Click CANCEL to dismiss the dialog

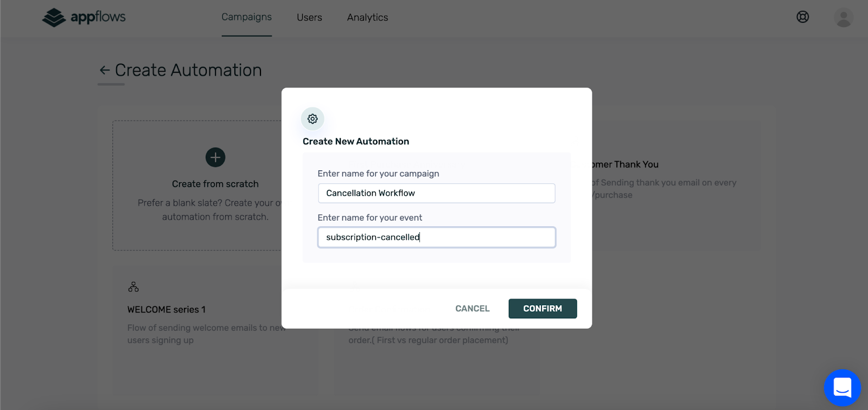472,309
